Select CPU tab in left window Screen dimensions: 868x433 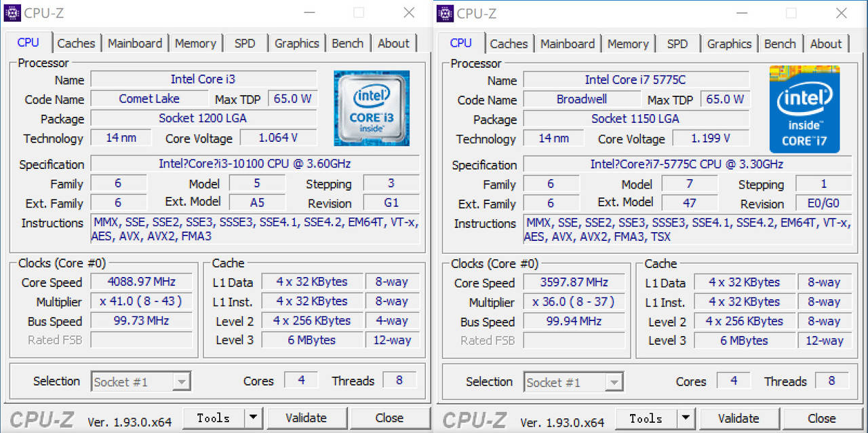click(x=28, y=42)
